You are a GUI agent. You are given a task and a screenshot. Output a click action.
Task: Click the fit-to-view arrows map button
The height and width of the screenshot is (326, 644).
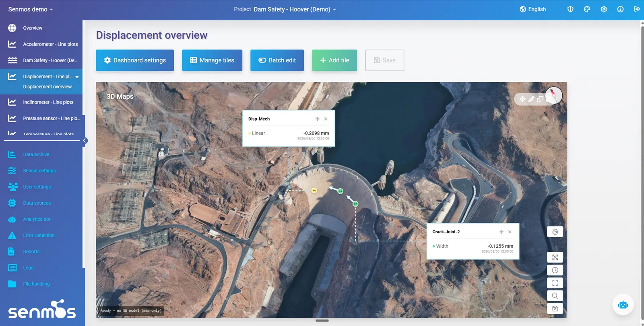coord(555,257)
